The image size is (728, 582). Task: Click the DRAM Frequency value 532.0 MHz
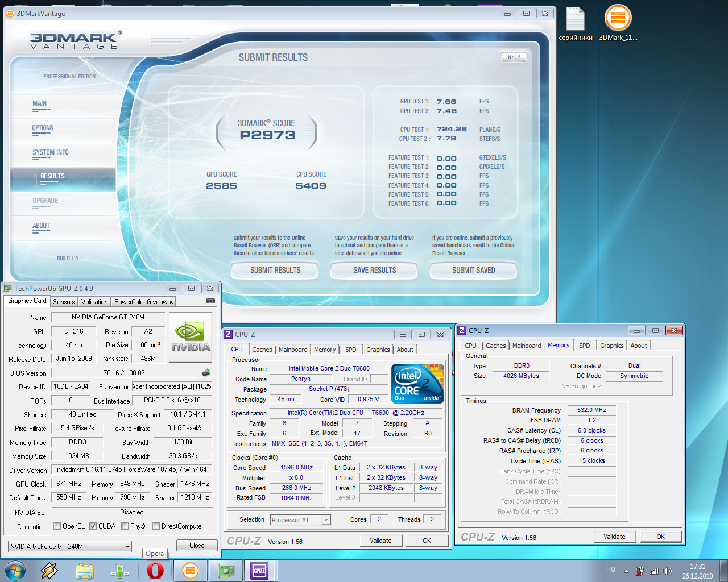coord(591,410)
